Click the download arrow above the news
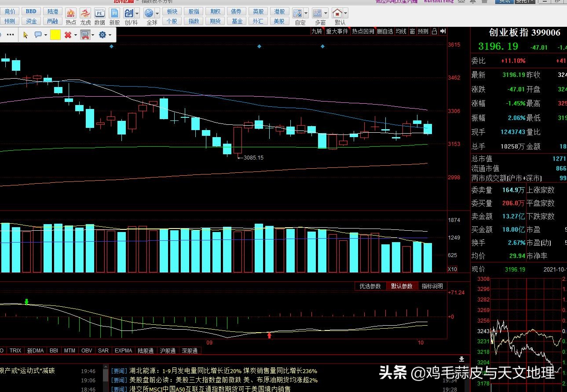Screen dimensions: 567x392 [461, 359]
